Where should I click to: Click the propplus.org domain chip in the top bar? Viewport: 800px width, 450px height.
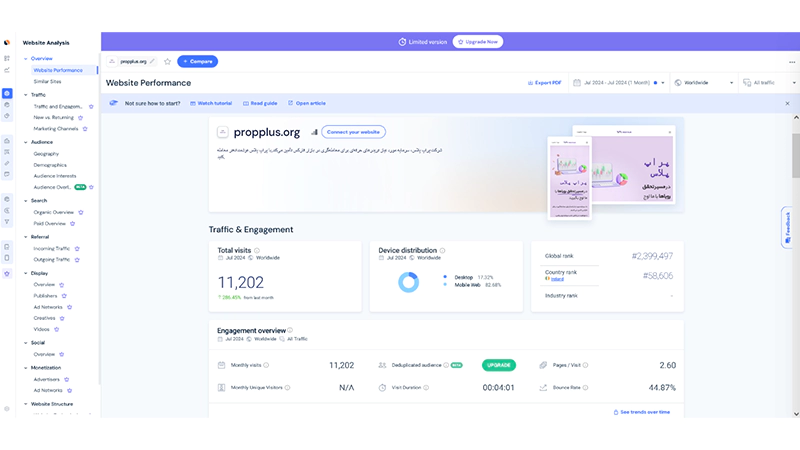click(x=132, y=62)
